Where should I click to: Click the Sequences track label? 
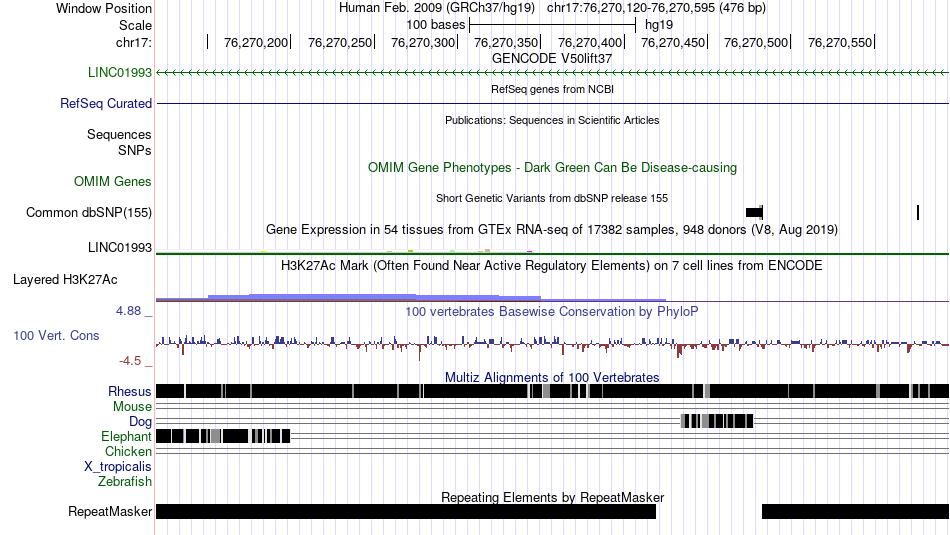click(119, 135)
